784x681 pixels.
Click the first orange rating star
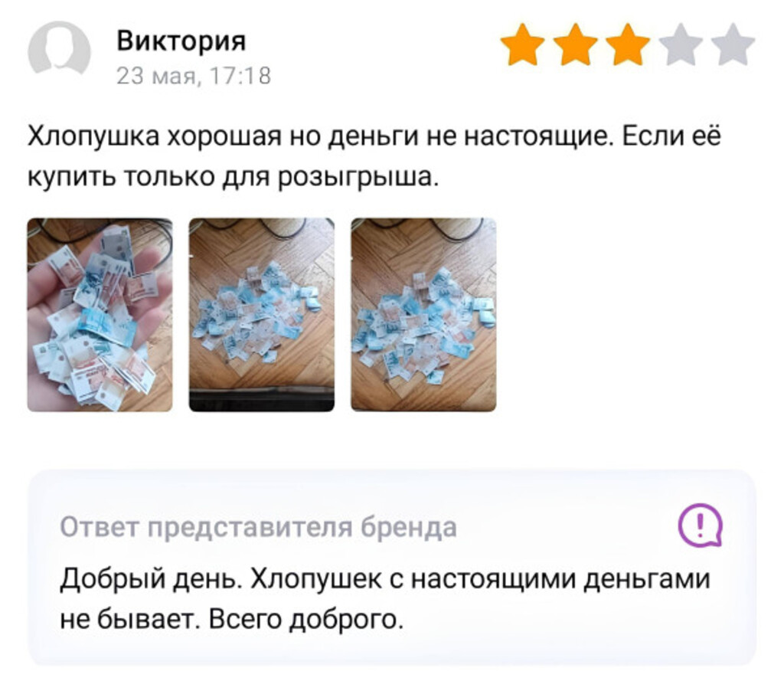coord(522,44)
